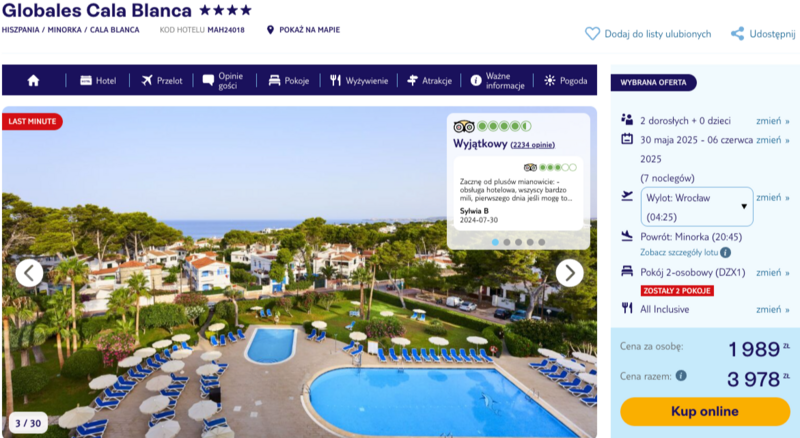Viewport: 800px width, 438px height.
Task: Click the home icon in navigation bar
Action: (x=33, y=80)
